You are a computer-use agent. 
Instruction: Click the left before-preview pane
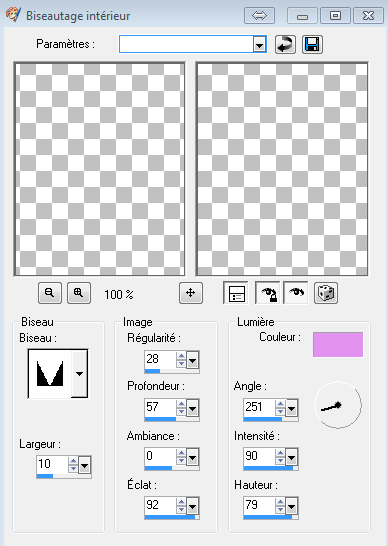coord(99,169)
